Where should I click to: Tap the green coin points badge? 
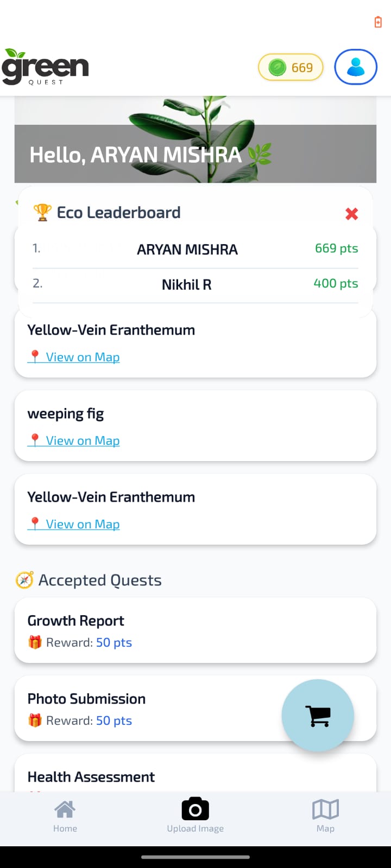[291, 68]
